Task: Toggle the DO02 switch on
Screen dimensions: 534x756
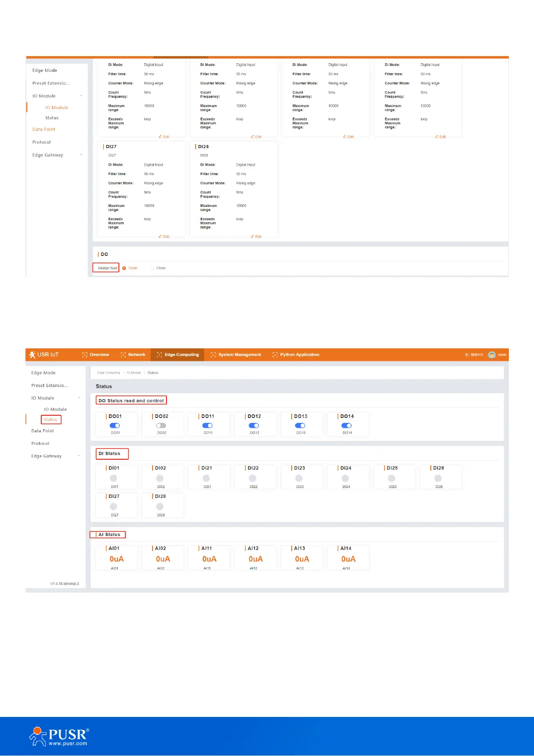Action: pos(161,426)
